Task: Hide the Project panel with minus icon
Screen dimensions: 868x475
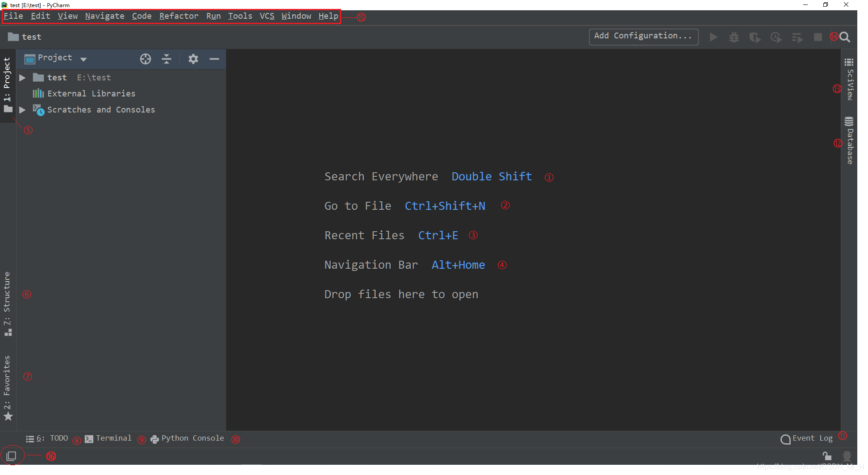Action: tap(214, 59)
